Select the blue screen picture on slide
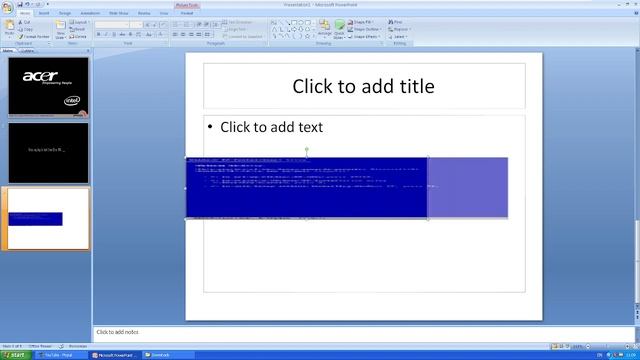Image resolution: width=640 pixels, height=360 pixels. click(x=307, y=188)
